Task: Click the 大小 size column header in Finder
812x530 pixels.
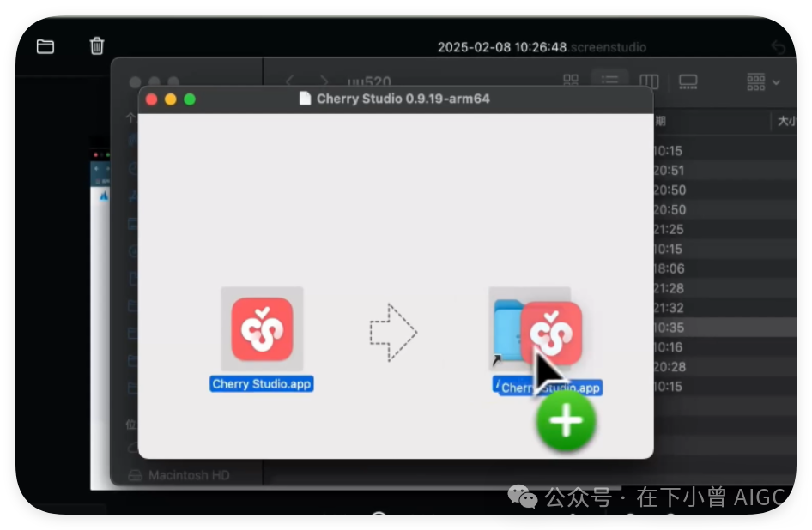Action: (785, 121)
